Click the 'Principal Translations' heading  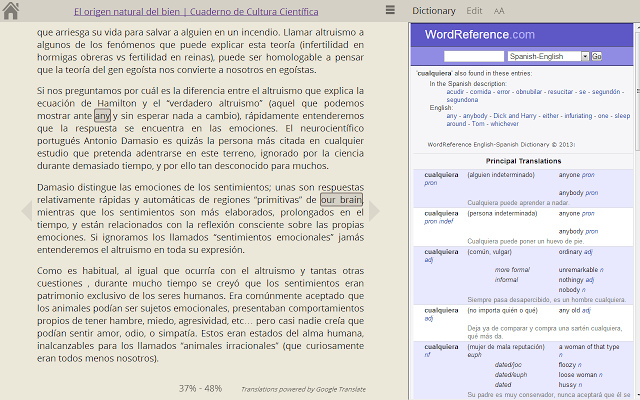tap(523, 161)
